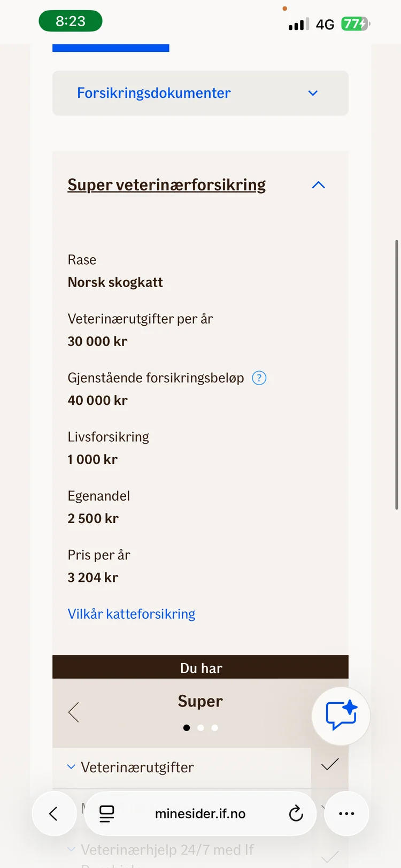Select the second carousel dot
Screen dimensions: 401x868
click(x=200, y=727)
